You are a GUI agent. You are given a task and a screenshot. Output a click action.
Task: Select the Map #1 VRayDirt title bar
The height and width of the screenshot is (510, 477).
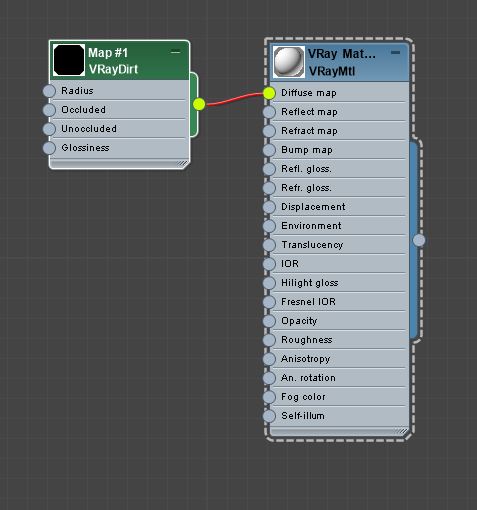point(119,60)
